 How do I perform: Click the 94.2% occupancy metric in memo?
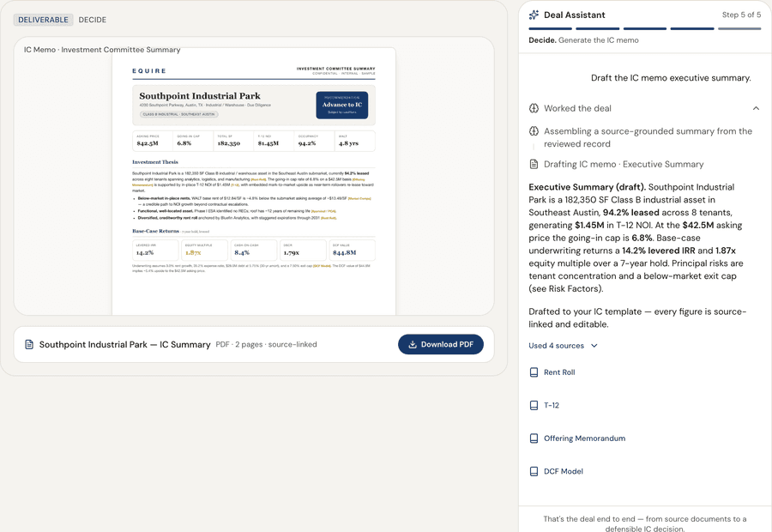pyautogui.click(x=307, y=143)
